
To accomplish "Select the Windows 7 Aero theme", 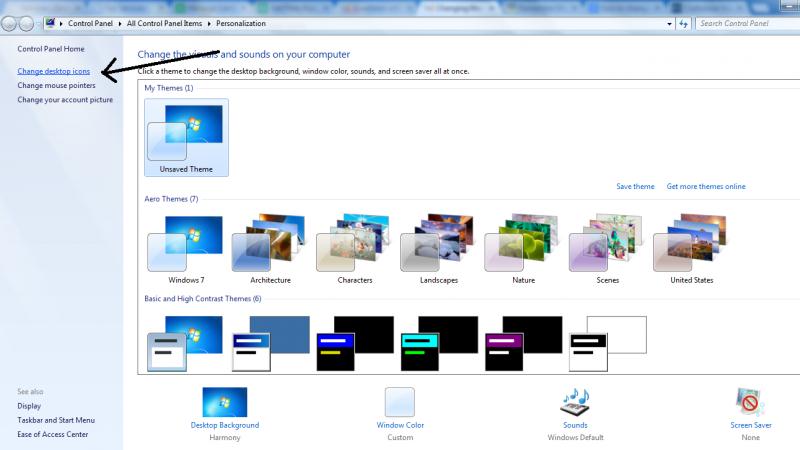I will pos(186,243).
